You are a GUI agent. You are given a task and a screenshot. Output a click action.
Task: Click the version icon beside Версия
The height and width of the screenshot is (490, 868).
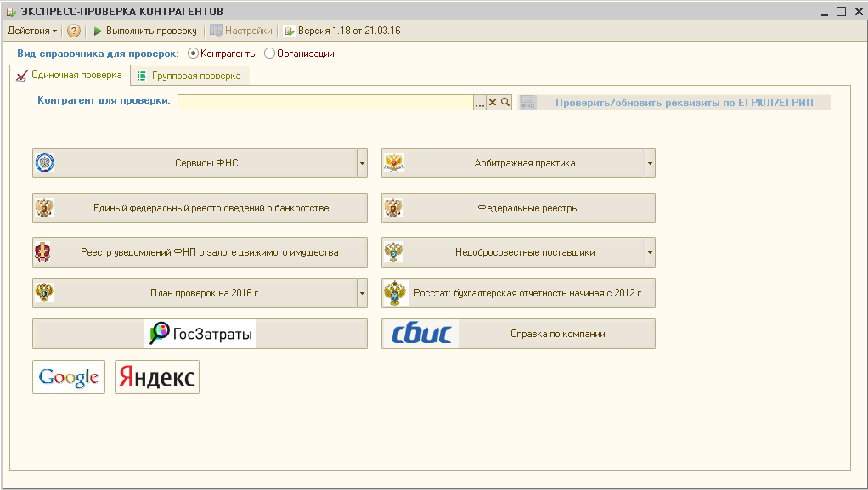point(290,31)
